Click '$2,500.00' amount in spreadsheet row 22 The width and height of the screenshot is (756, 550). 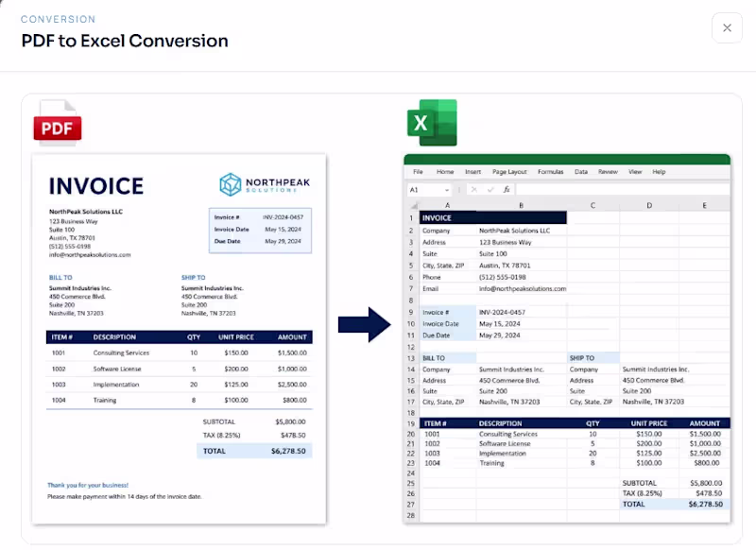coord(704,453)
